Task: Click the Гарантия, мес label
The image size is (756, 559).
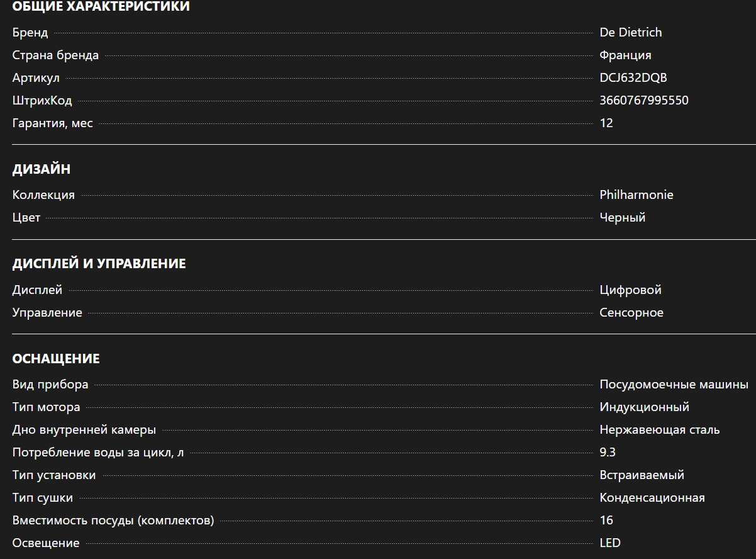Action: click(52, 123)
